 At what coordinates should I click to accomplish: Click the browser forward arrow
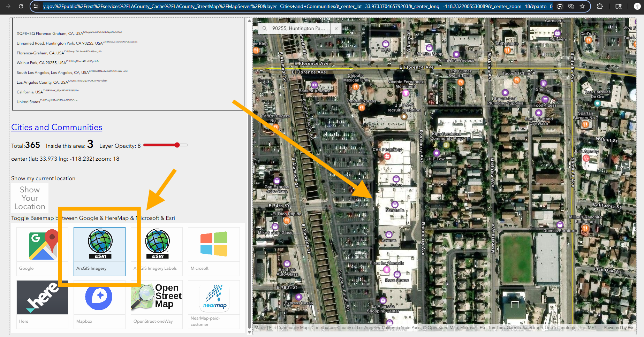(x=8, y=6)
